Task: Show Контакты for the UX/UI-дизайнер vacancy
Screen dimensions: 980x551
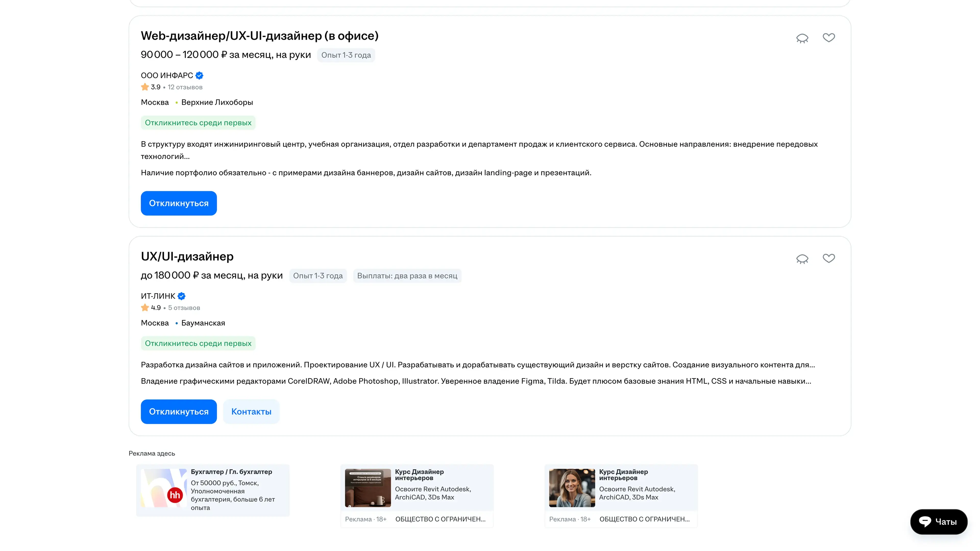Action: pos(251,411)
